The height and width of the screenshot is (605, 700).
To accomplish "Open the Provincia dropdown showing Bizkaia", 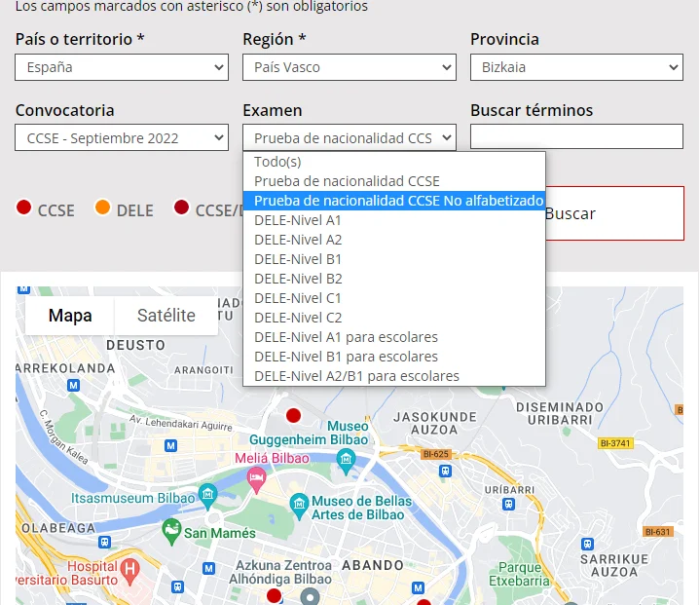I will coord(576,67).
